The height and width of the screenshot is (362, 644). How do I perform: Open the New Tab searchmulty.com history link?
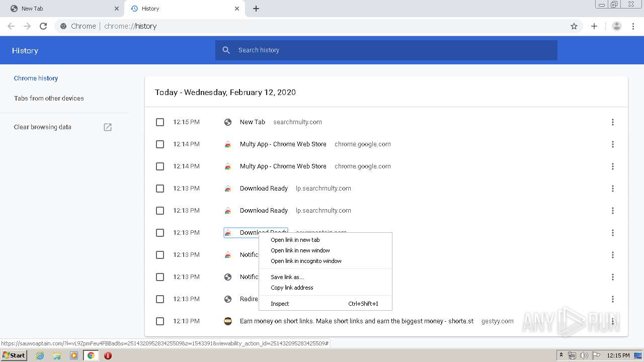click(253, 122)
